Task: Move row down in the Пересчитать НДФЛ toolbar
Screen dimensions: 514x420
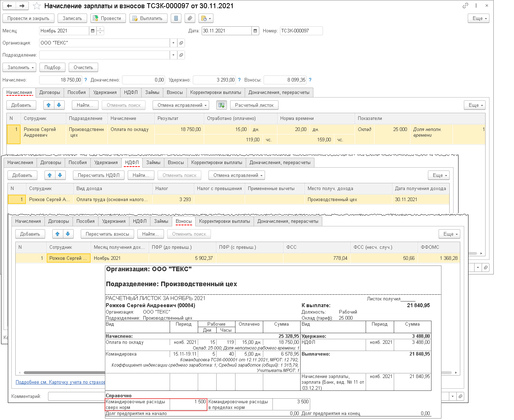Action: 60,175
